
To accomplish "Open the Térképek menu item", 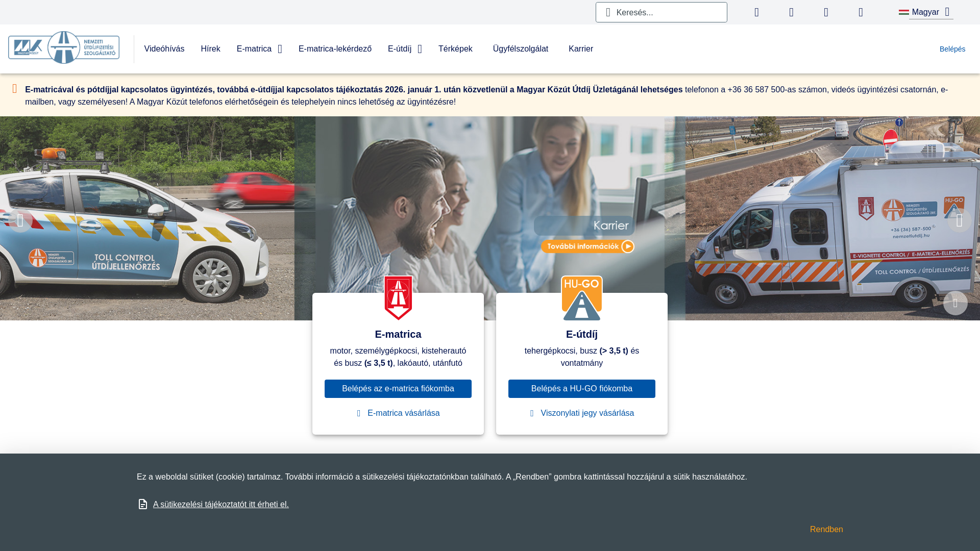I will pyautogui.click(x=455, y=49).
